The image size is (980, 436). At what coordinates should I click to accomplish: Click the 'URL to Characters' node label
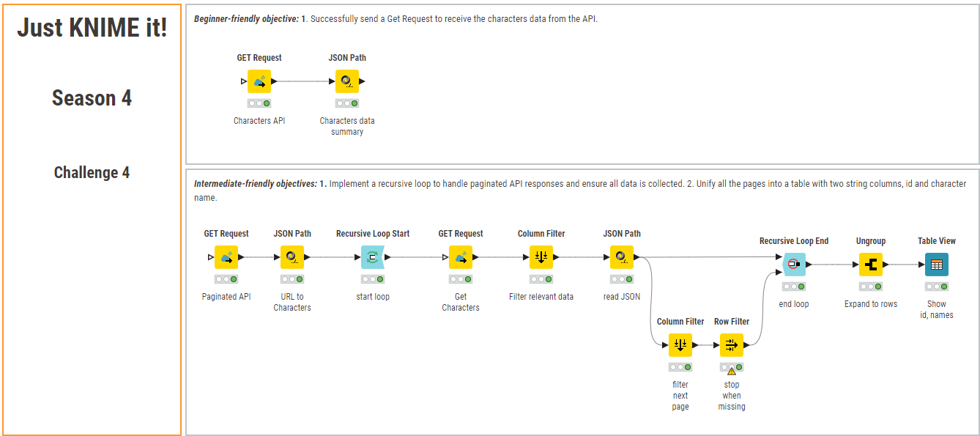coord(292,302)
